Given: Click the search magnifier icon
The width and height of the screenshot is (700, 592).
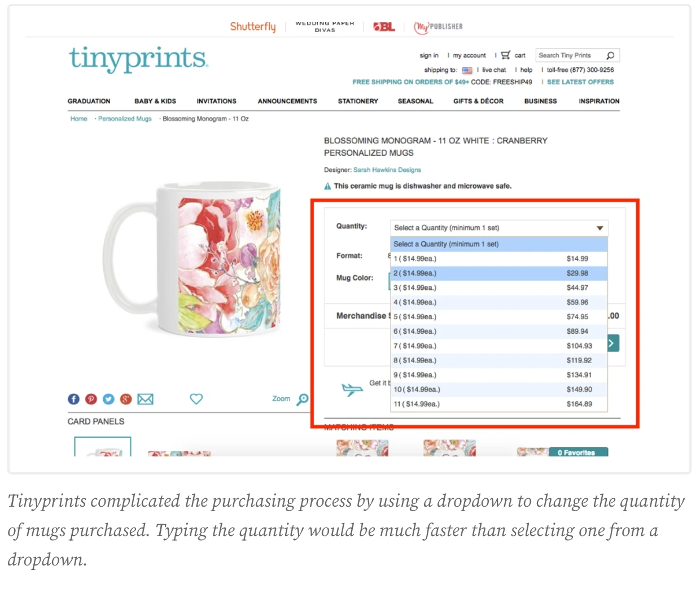Looking at the screenshot, I should (610, 55).
